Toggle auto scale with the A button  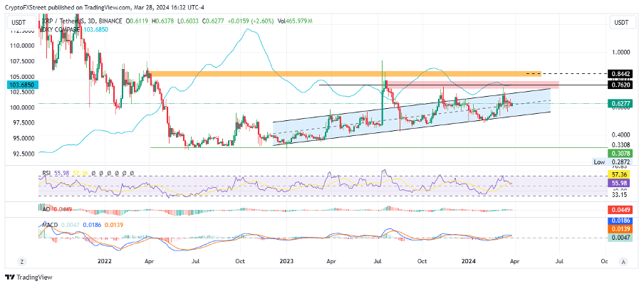click(623, 261)
